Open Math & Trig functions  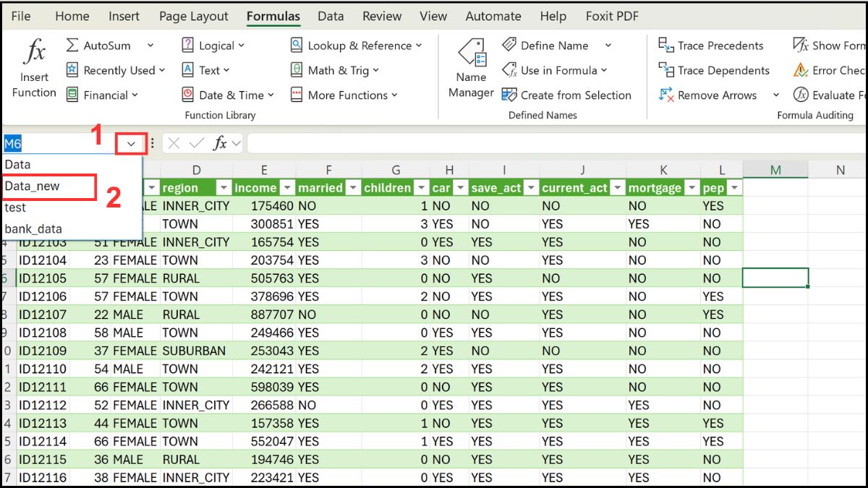(334, 70)
